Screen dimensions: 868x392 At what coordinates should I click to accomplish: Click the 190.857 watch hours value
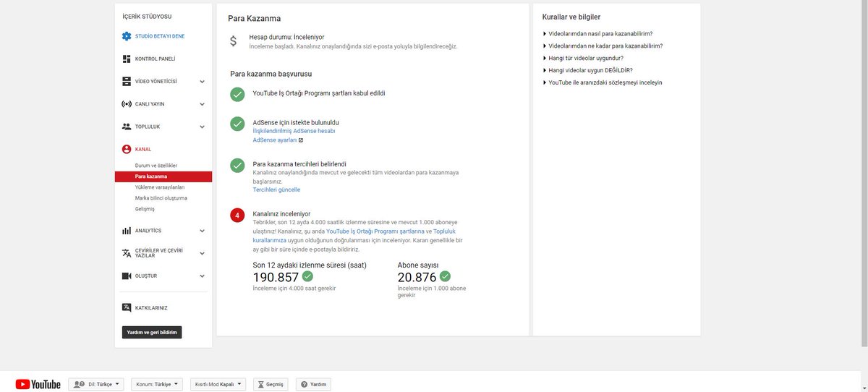click(x=276, y=278)
